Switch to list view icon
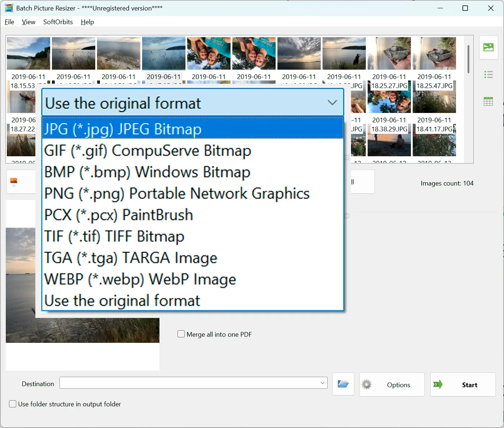This screenshot has height=428, width=504. tap(488, 75)
